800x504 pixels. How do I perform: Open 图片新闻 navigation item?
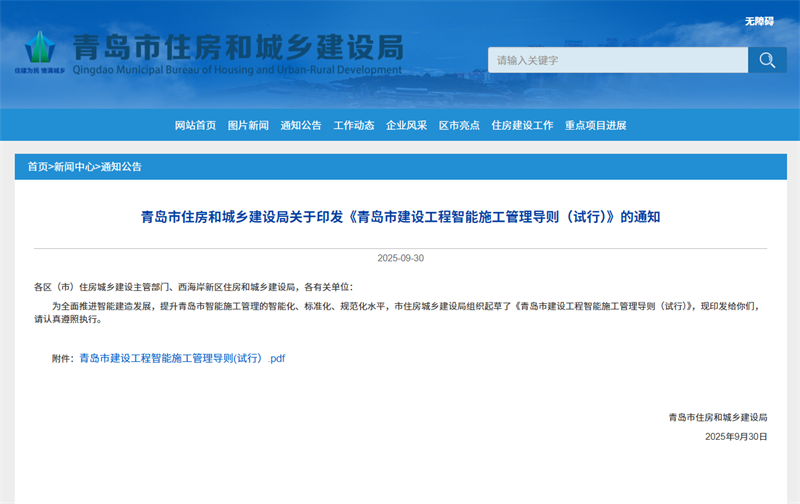click(248, 125)
